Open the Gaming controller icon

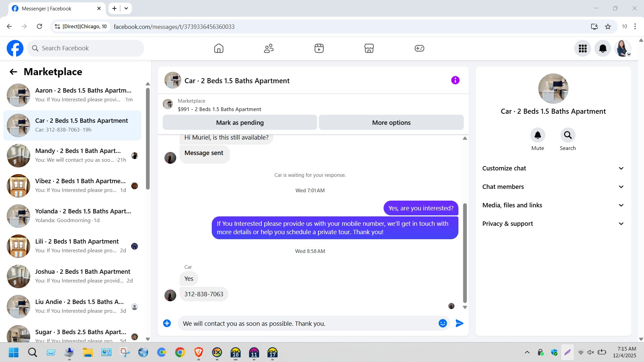coord(419,48)
